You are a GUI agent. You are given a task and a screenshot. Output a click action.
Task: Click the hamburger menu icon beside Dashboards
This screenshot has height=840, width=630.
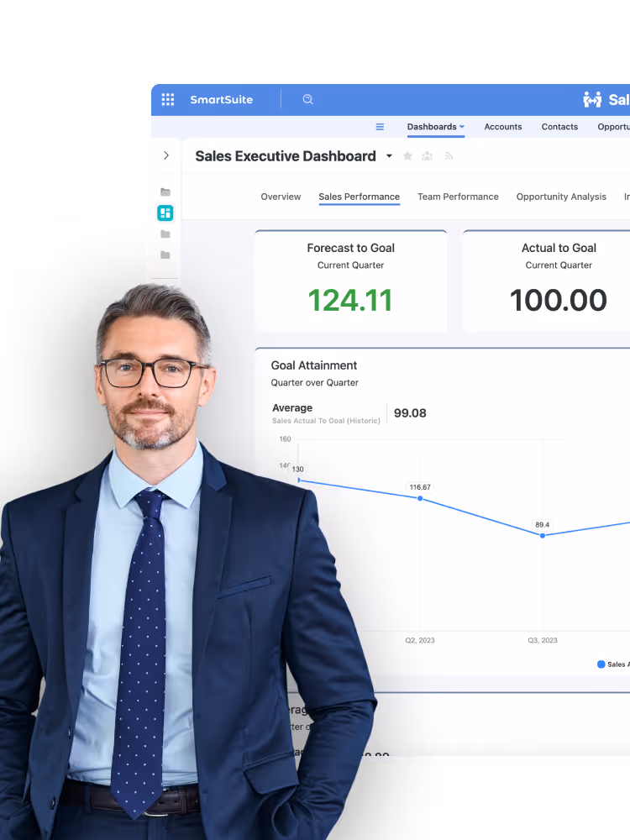click(x=380, y=127)
